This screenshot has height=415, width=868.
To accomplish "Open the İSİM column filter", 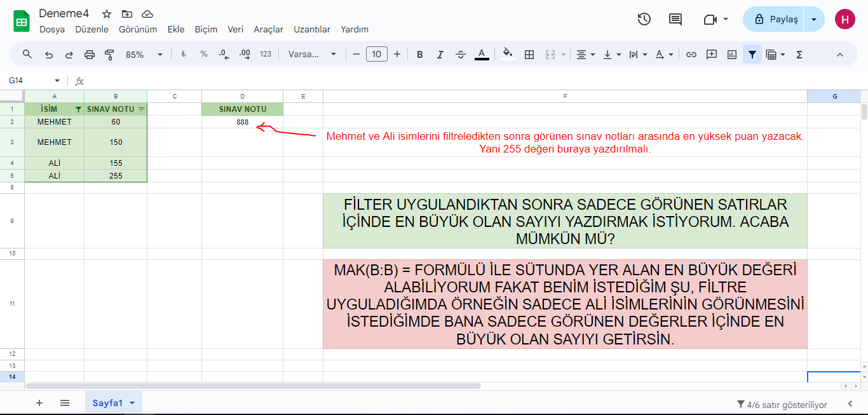I will (x=78, y=109).
